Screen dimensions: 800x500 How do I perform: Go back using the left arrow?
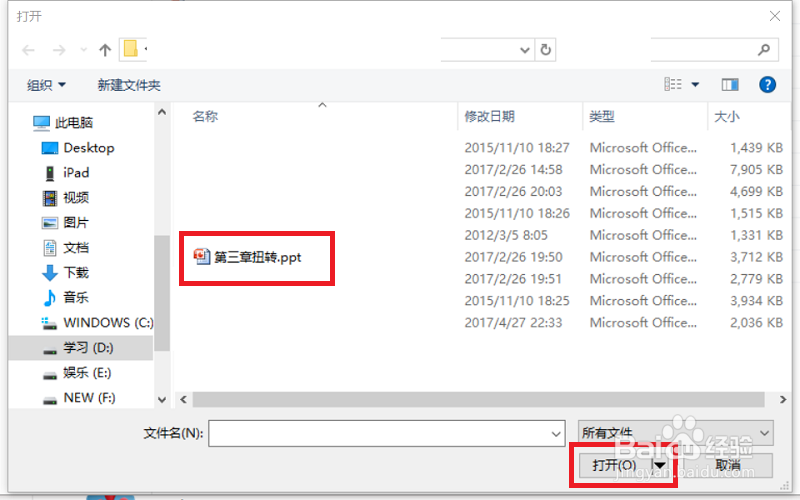[x=29, y=50]
